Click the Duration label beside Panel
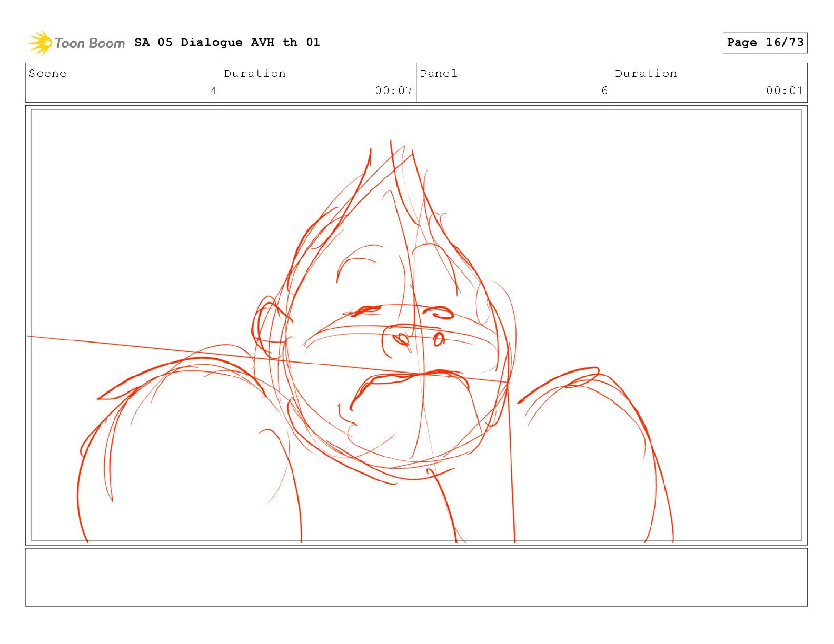Image resolution: width=834 pixels, height=644 pixels. click(x=646, y=74)
